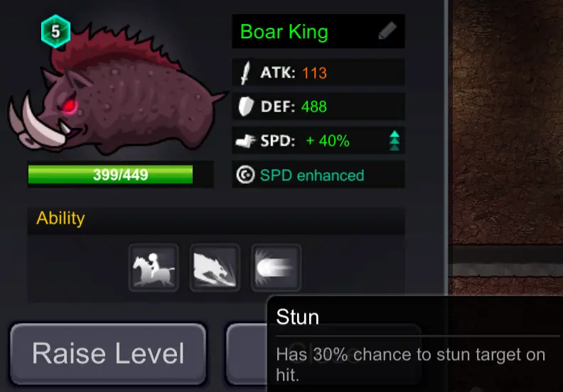563x392 pixels.
Task: Click the spiral SPD enhanced icon
Action: pyautogui.click(x=245, y=175)
